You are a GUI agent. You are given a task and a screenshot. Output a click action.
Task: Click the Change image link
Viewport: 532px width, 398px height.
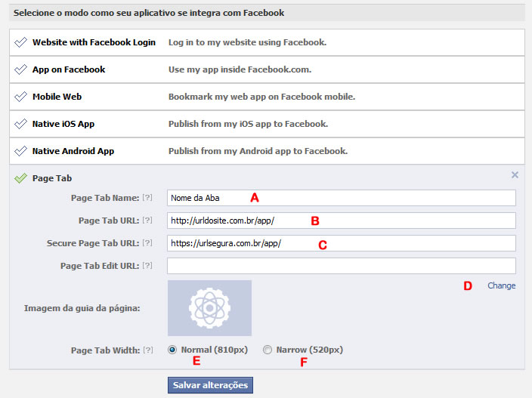502,285
